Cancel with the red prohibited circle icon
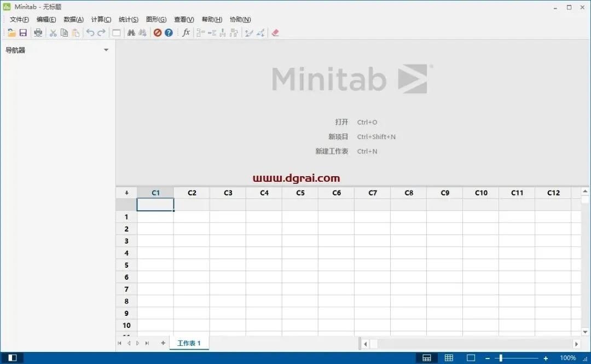591x364 pixels. [158, 33]
